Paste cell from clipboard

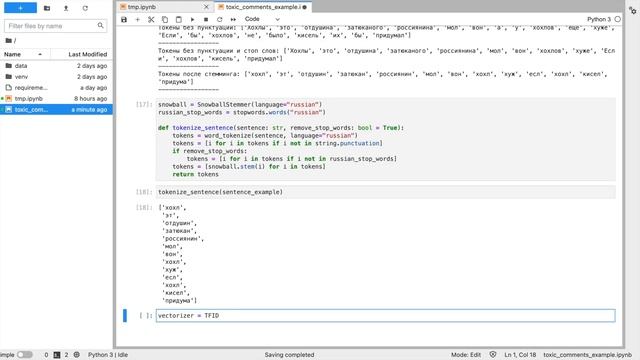178,19
